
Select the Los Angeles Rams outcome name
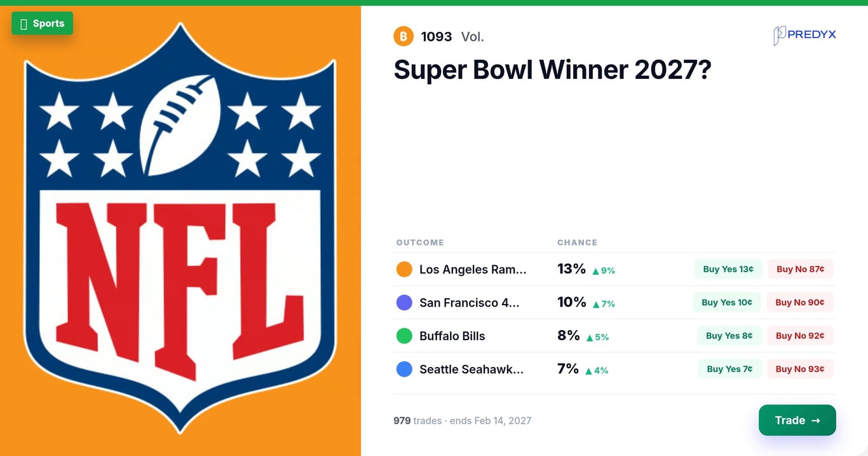473,270
